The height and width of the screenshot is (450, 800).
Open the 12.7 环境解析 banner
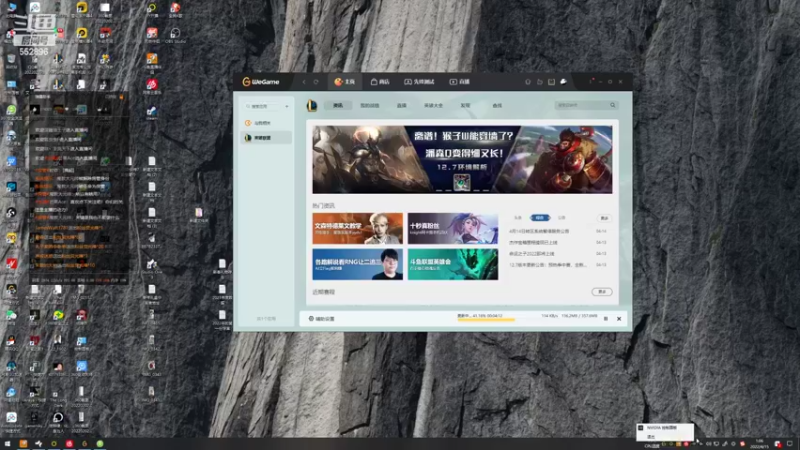462,159
